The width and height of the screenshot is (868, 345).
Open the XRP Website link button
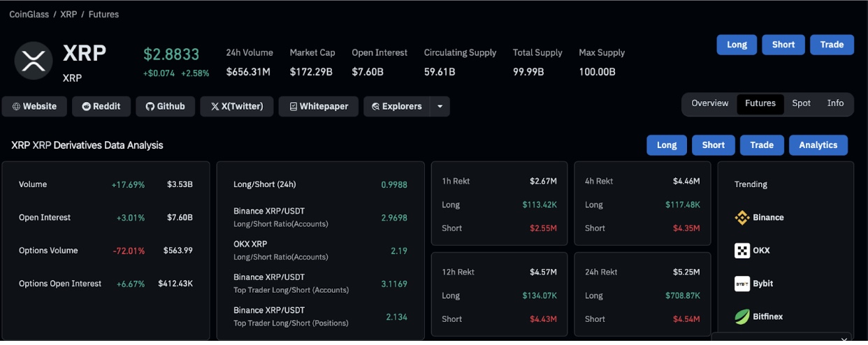(x=34, y=106)
